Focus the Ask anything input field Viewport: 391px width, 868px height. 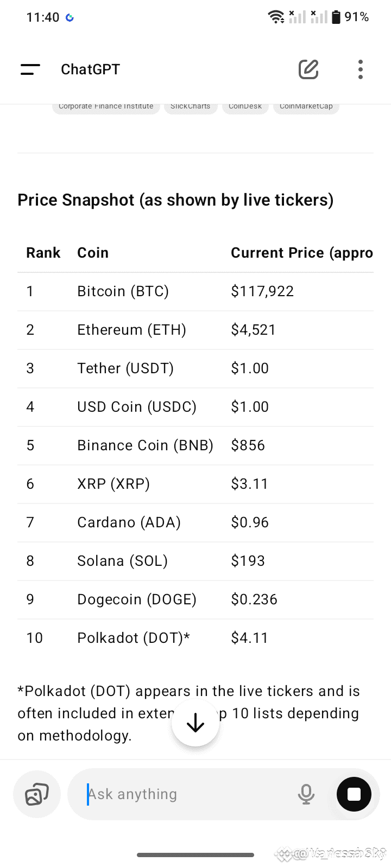coord(185,794)
